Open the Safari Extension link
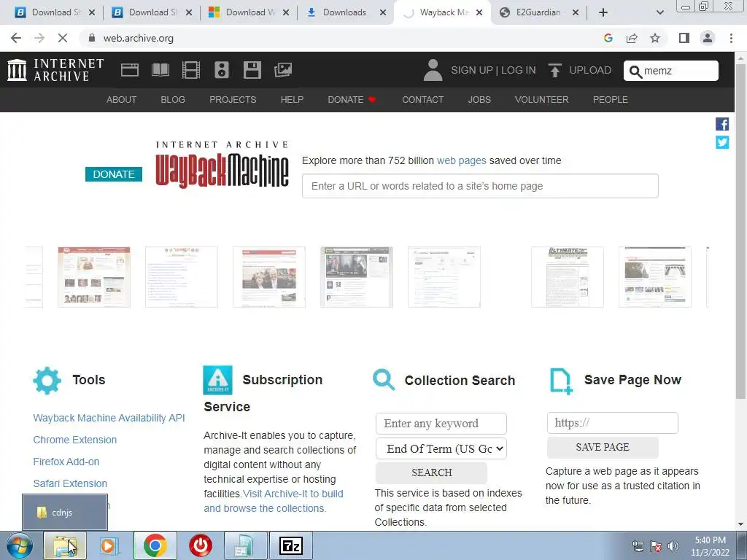This screenshot has height=560, width=747. click(x=70, y=483)
